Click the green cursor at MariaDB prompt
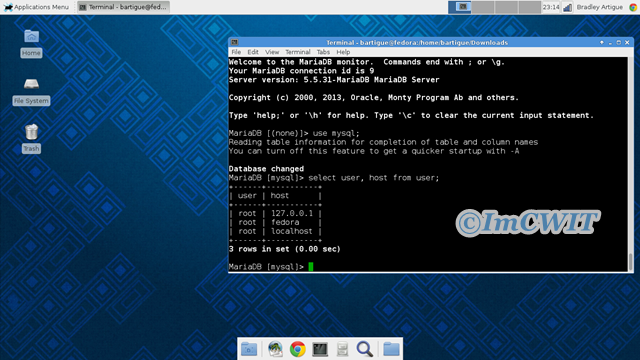The width and height of the screenshot is (640, 360). tap(311, 267)
